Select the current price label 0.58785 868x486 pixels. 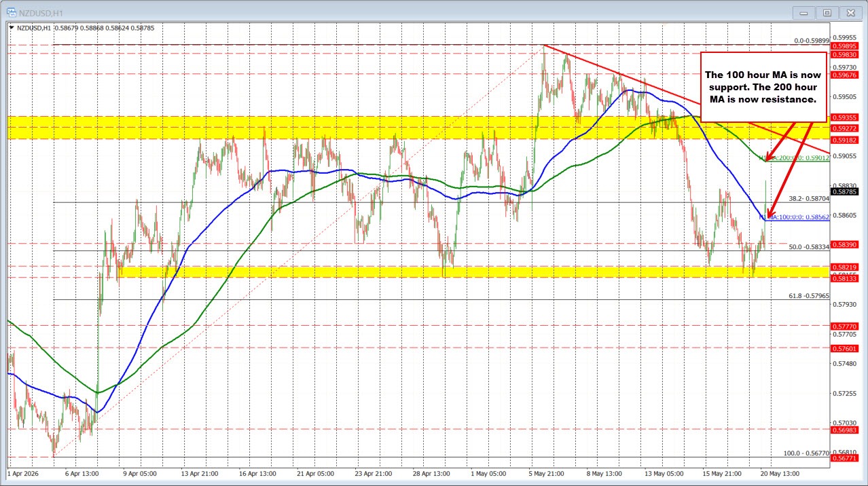(846, 191)
